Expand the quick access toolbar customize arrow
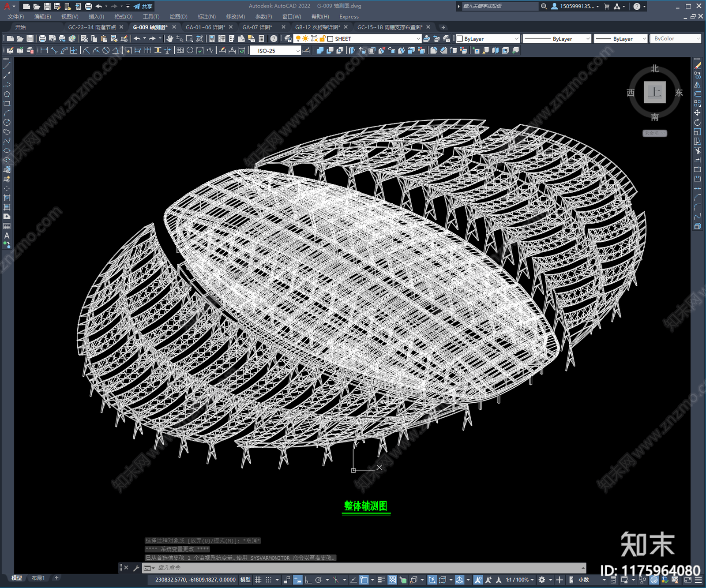 [128, 6]
